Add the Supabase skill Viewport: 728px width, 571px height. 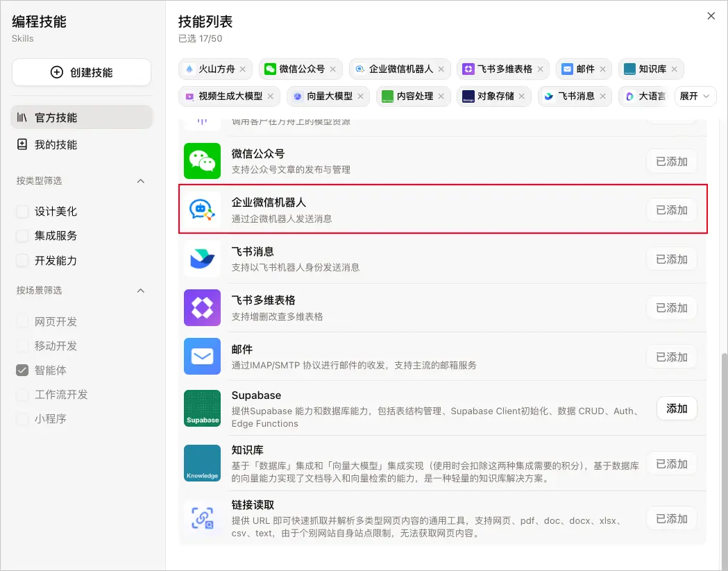[677, 409]
